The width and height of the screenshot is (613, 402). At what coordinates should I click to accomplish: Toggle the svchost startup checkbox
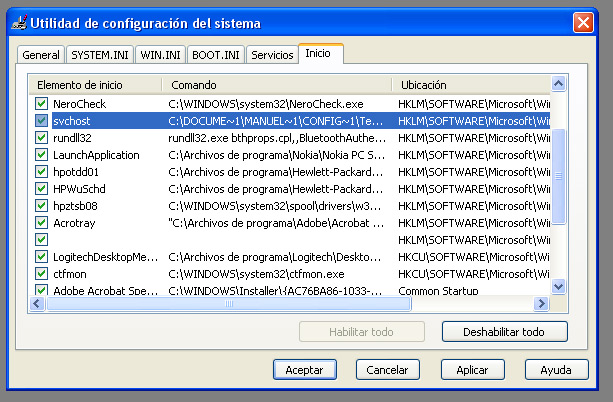click(x=41, y=120)
